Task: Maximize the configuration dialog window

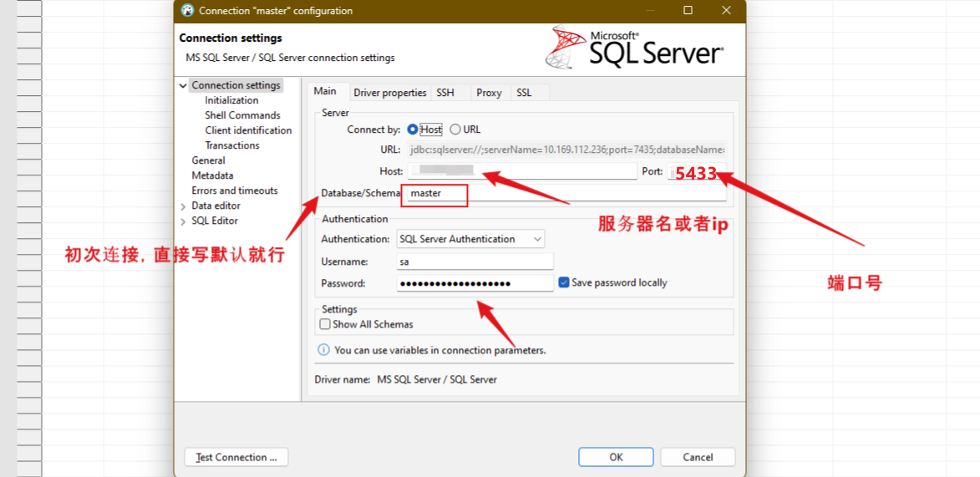Action: click(688, 11)
